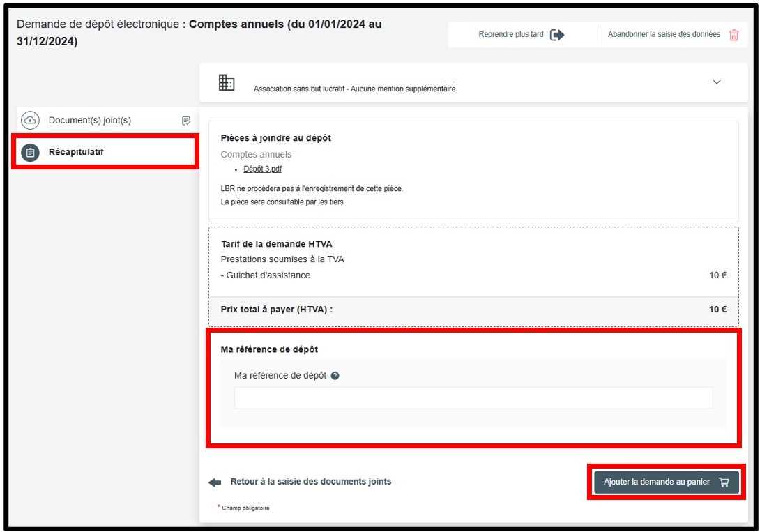Click the clipboard icon beside Récapitulatif
The width and height of the screenshot is (760, 532).
pos(30,152)
